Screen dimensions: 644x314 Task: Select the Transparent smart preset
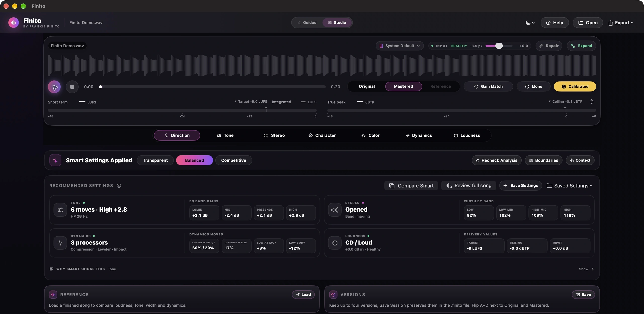point(155,160)
